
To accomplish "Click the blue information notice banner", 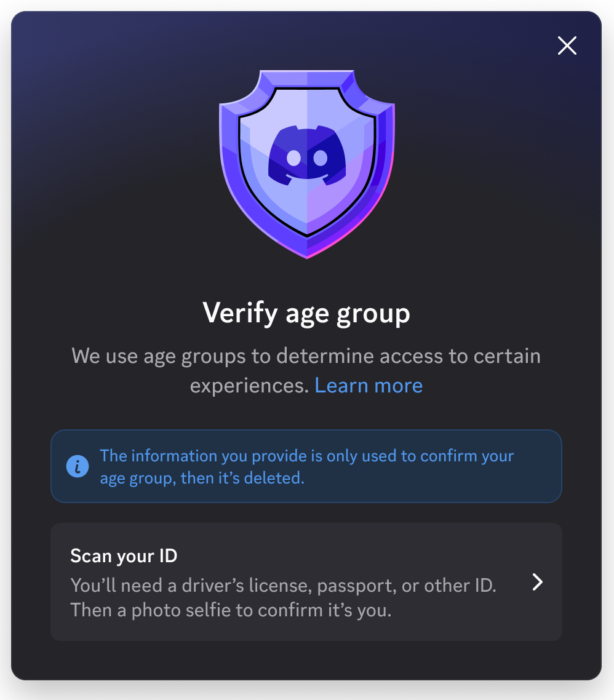I will click(x=306, y=466).
